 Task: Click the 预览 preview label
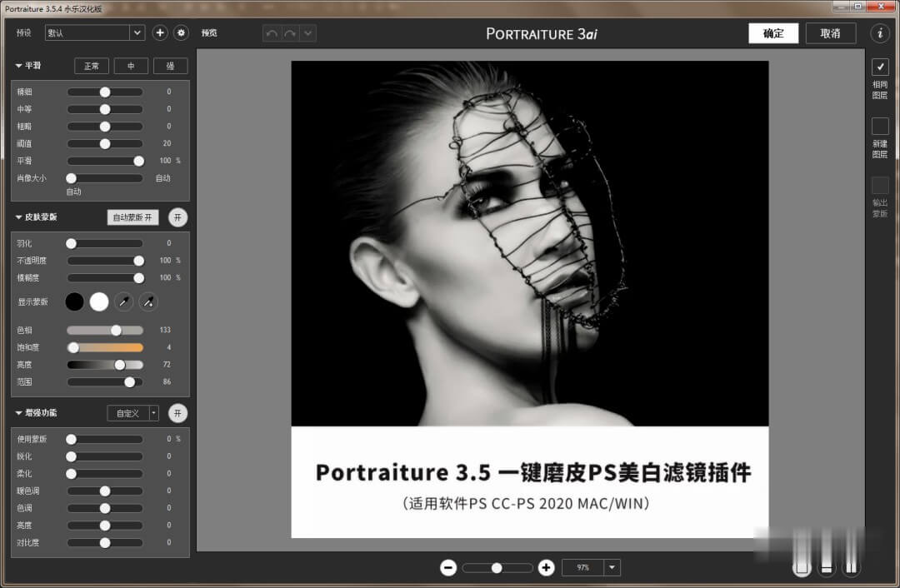209,33
